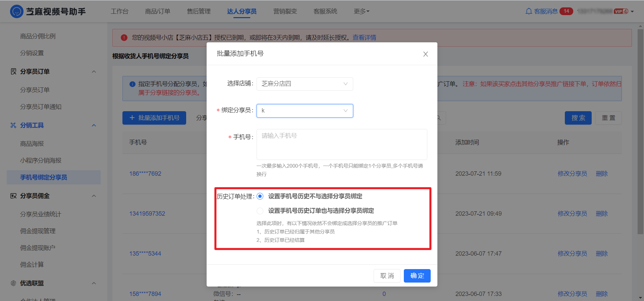The image size is (644, 301).
Task: Collapse the 分享员佣金 sidebar section
Action: (x=94, y=196)
